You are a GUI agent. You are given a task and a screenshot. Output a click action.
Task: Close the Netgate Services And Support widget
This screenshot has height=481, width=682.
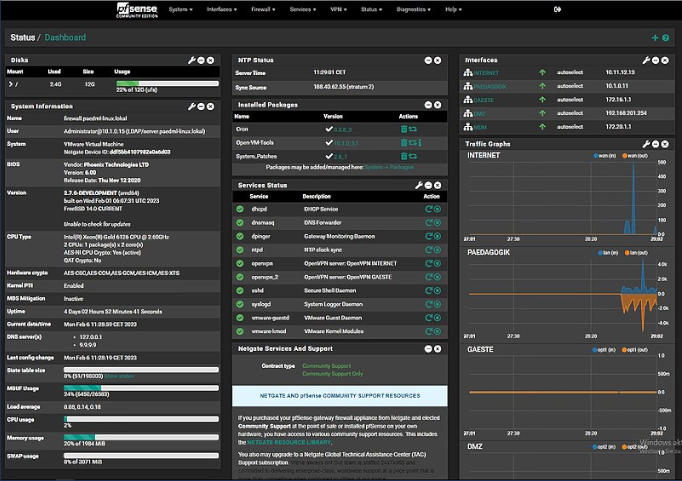click(x=438, y=349)
